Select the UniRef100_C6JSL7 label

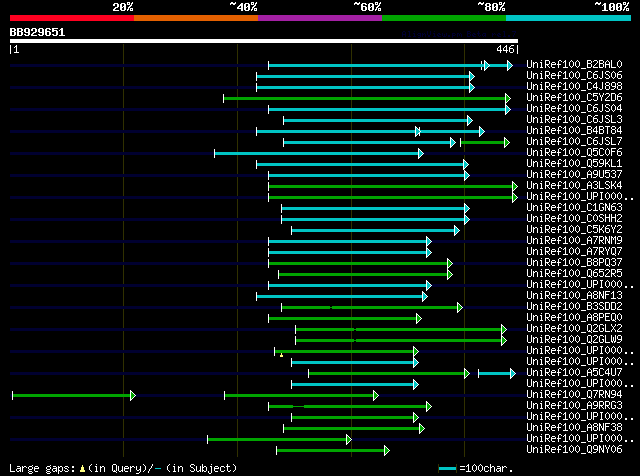coord(574,142)
